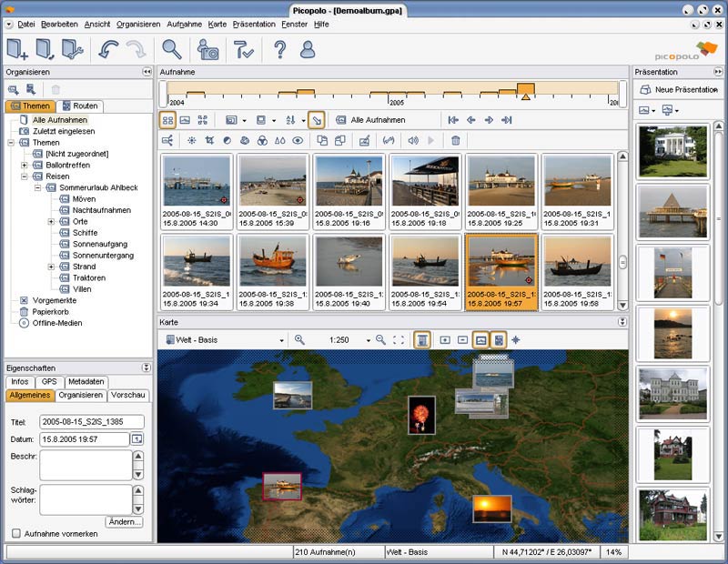
Task: Zoom in on the map
Action: pos(299,339)
